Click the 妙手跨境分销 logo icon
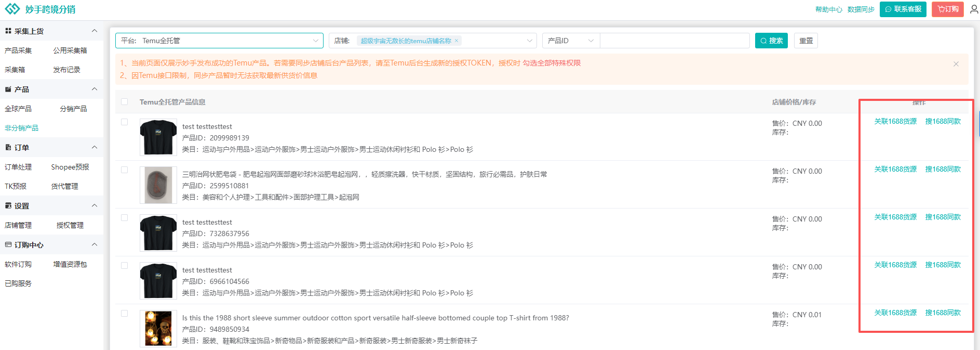Screen dimensions: 980x350 click(12, 9)
